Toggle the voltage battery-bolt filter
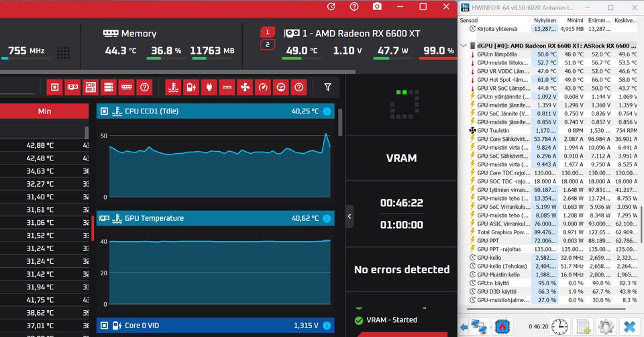The height and width of the screenshot is (337, 644). point(191,87)
